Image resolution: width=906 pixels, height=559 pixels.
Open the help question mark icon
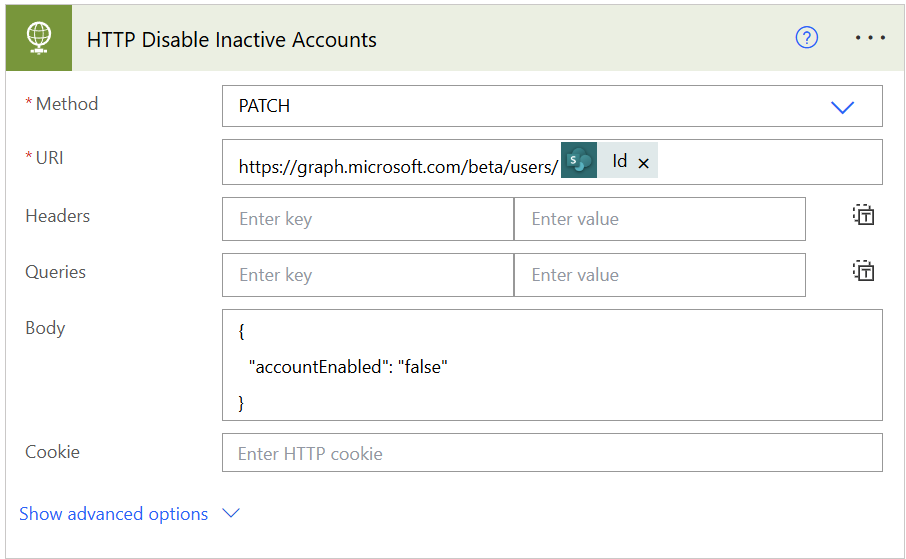pos(806,38)
